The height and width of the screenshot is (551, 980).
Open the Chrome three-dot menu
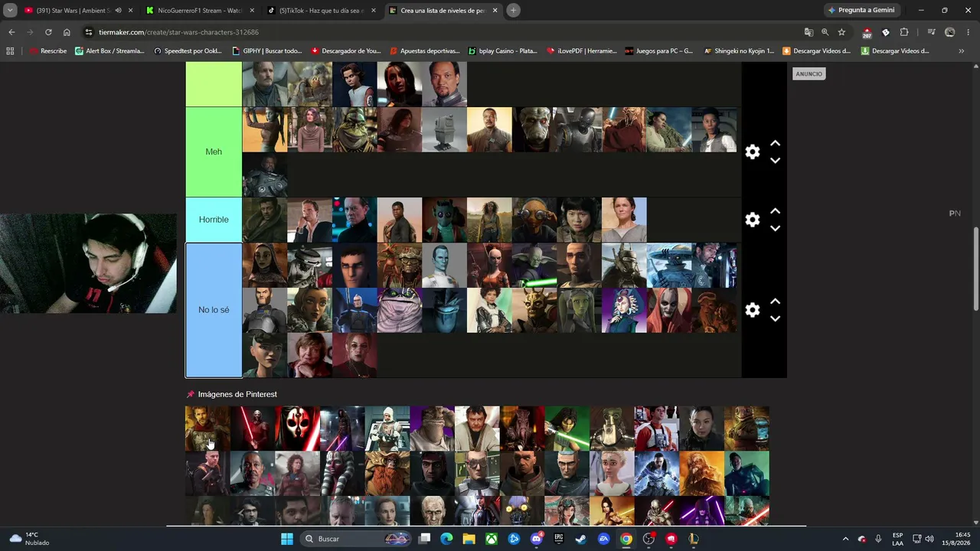(969, 32)
